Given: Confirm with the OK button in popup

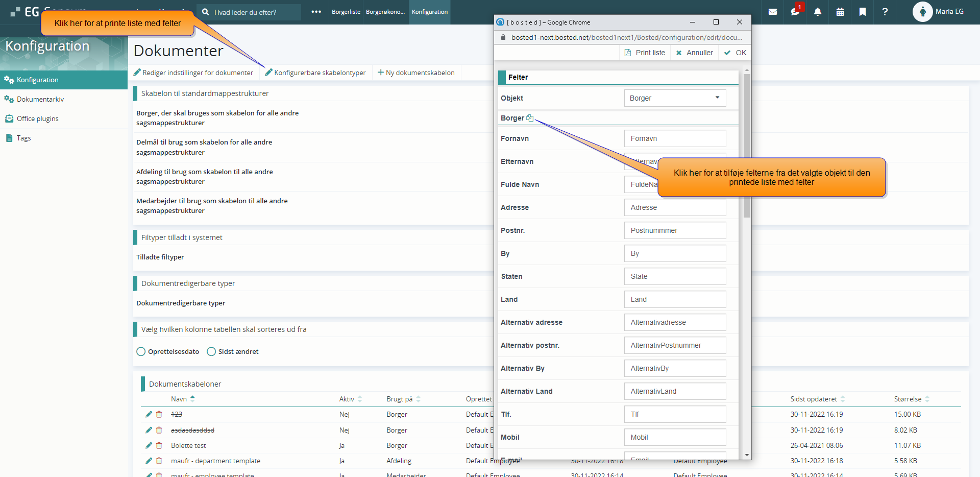Looking at the screenshot, I should [x=735, y=53].
